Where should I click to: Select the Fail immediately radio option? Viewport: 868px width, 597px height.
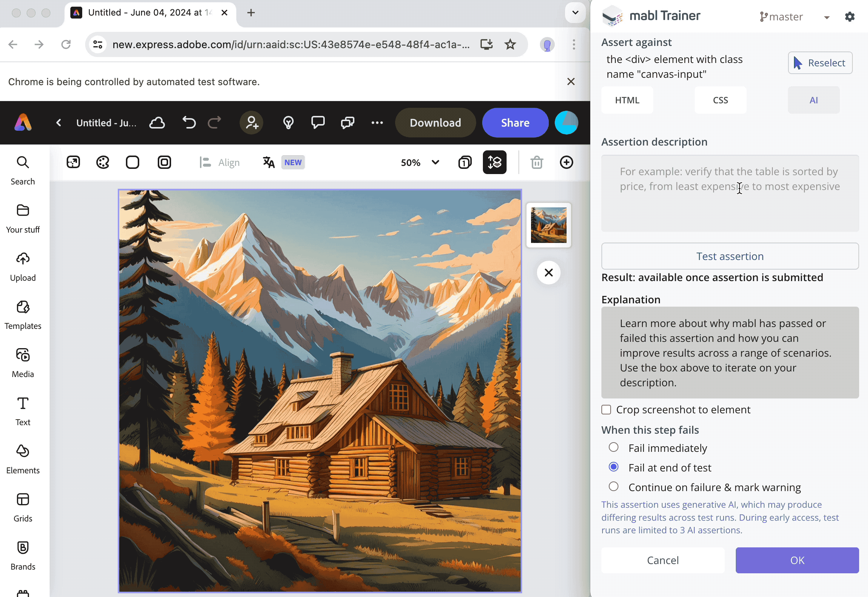point(613,447)
